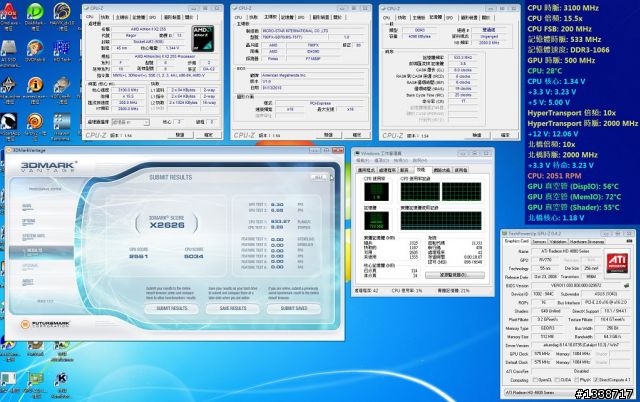The width and height of the screenshot is (640, 402).
Task: Select the Graphics Card tab in GPU-Z
Action: [x=516, y=241]
